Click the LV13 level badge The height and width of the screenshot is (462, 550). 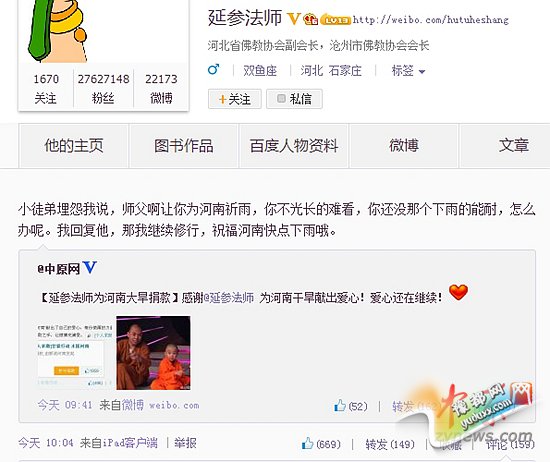pyautogui.click(x=335, y=20)
